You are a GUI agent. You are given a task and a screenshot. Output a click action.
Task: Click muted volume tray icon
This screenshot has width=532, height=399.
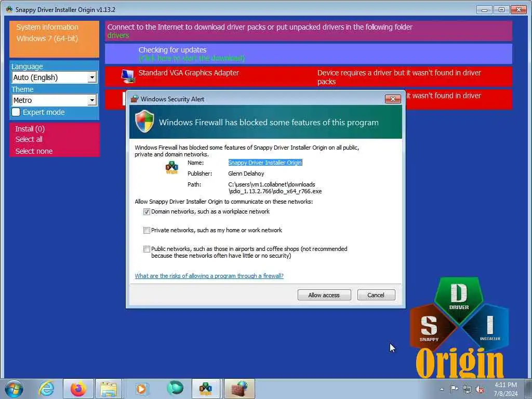(x=480, y=390)
